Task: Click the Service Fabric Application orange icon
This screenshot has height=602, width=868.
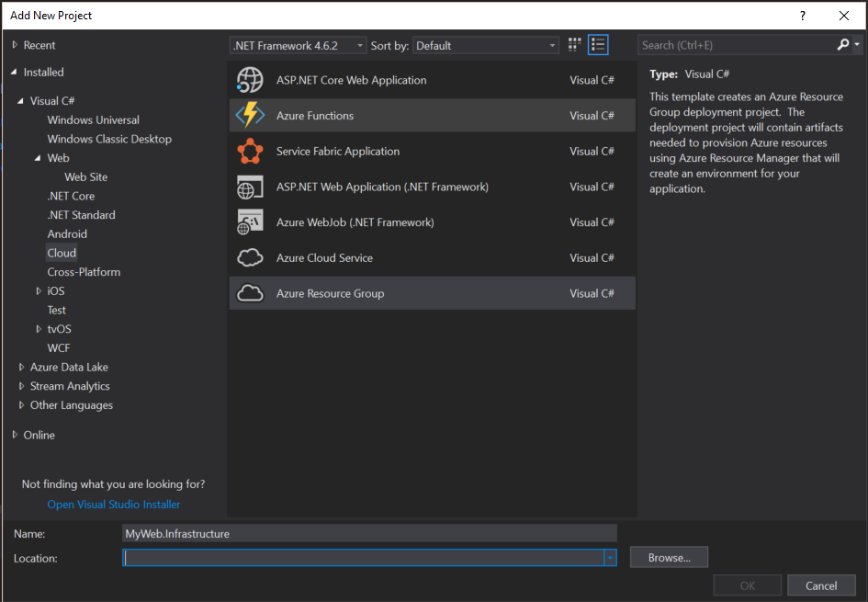Action: pos(250,152)
